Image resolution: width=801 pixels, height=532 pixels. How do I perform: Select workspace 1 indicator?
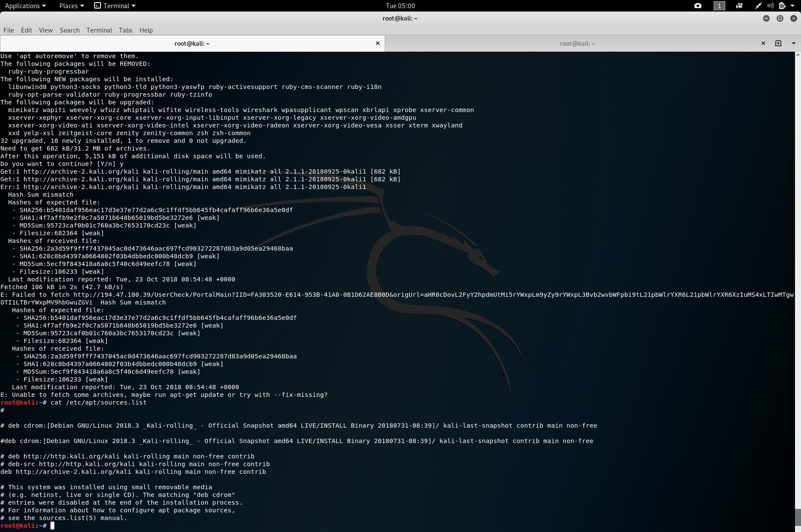pyautogui.click(x=719, y=6)
